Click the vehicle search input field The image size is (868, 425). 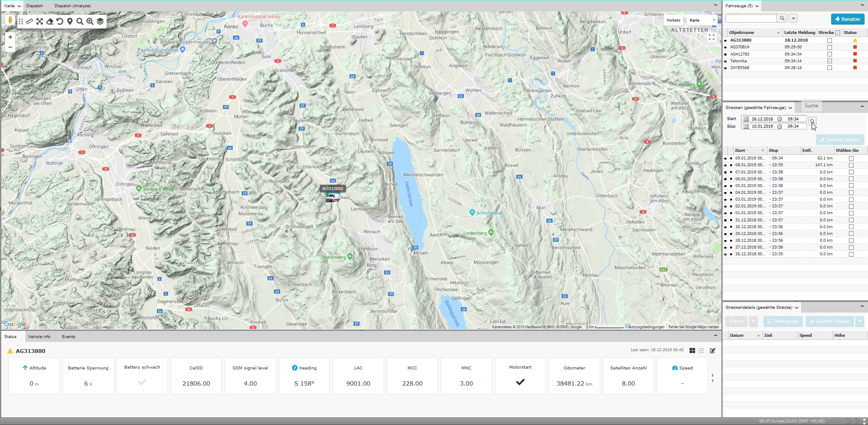(x=751, y=18)
